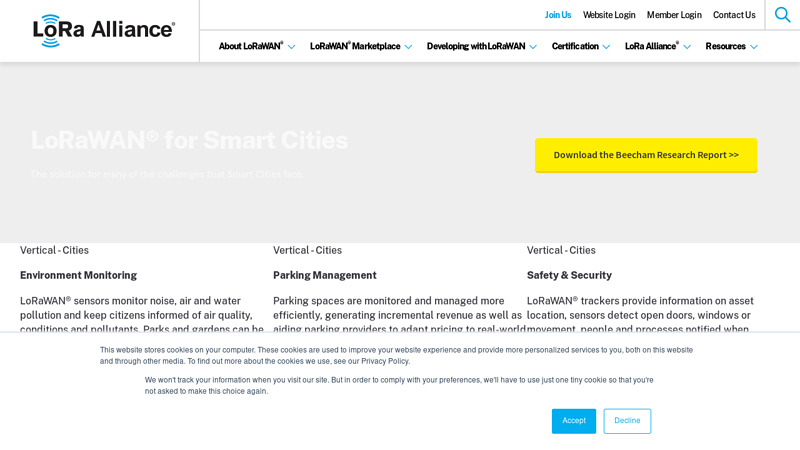The height and width of the screenshot is (450, 800).
Task: Download the Beecham Research Report
Action: [x=646, y=155]
